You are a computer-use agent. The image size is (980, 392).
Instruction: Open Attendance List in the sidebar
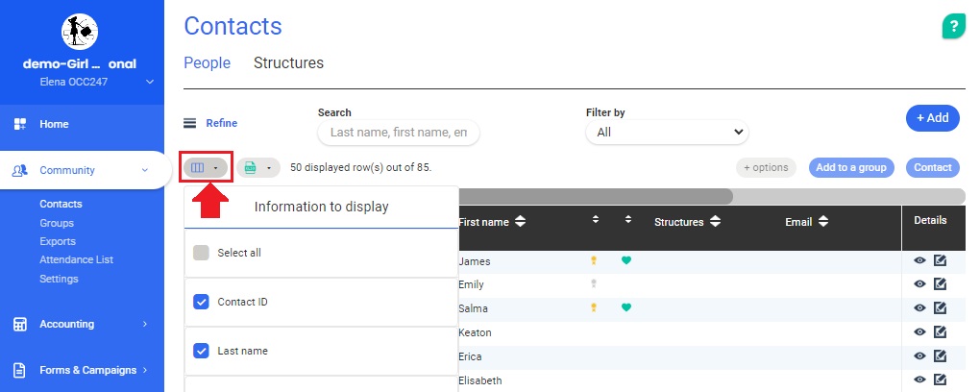coord(76,259)
